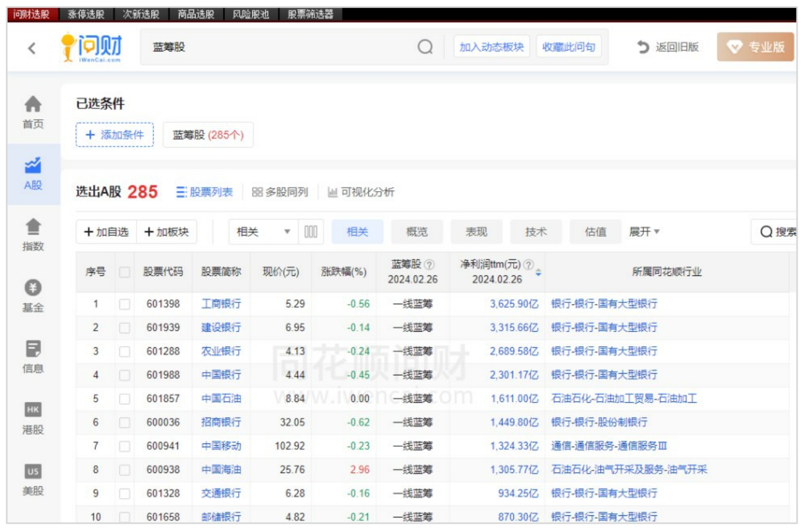Click 返回旧版 return arrow button

[668, 47]
